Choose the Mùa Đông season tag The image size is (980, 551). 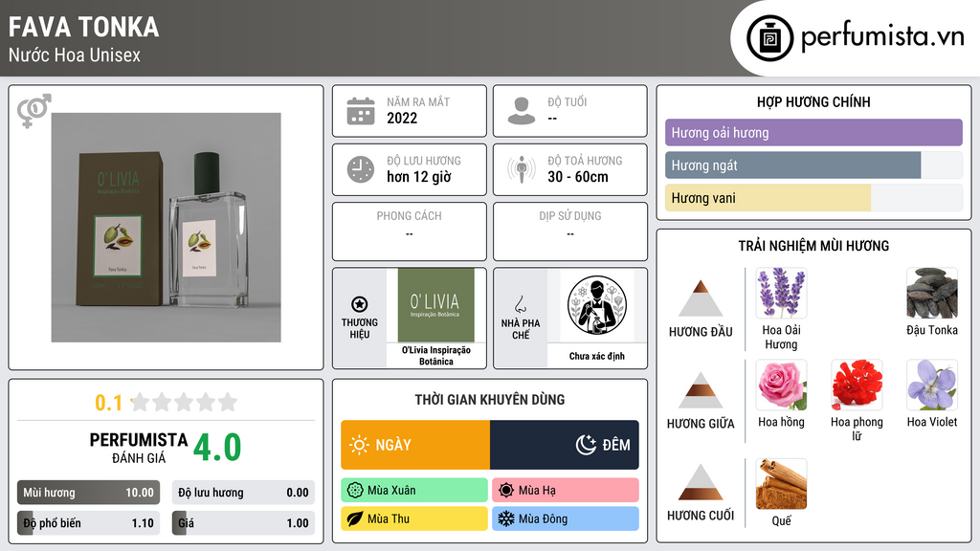(x=565, y=518)
